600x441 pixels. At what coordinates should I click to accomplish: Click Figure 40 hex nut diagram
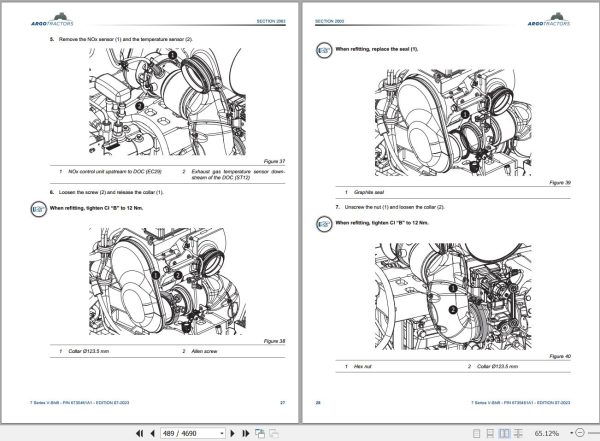(x=453, y=296)
